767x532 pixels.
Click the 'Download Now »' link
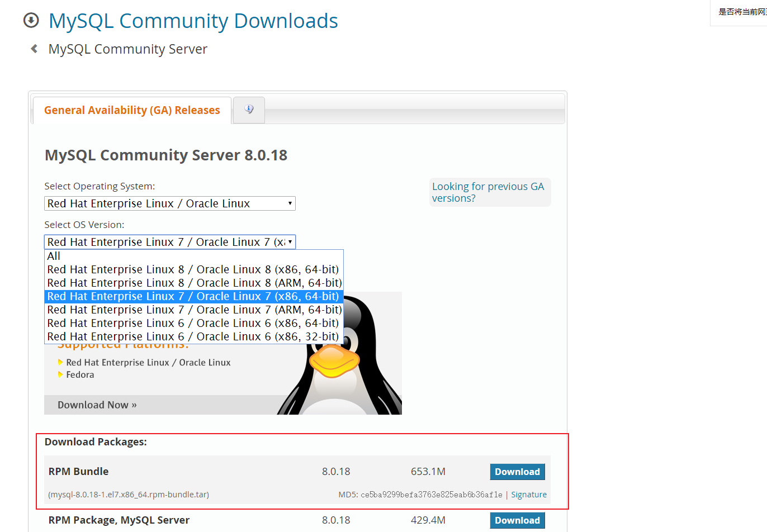tap(97, 405)
